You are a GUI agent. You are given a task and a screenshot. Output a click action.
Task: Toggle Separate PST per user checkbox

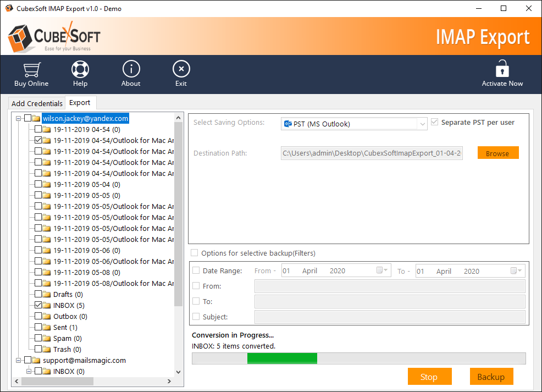[x=434, y=122]
